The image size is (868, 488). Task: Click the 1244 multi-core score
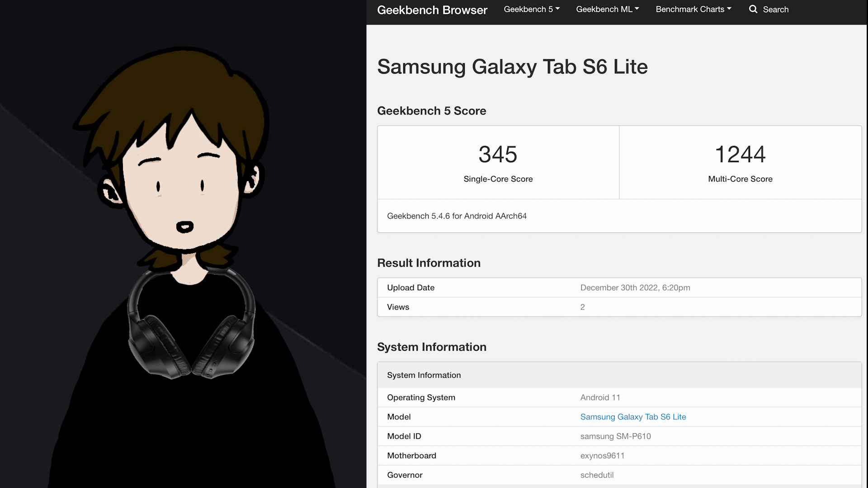click(740, 155)
